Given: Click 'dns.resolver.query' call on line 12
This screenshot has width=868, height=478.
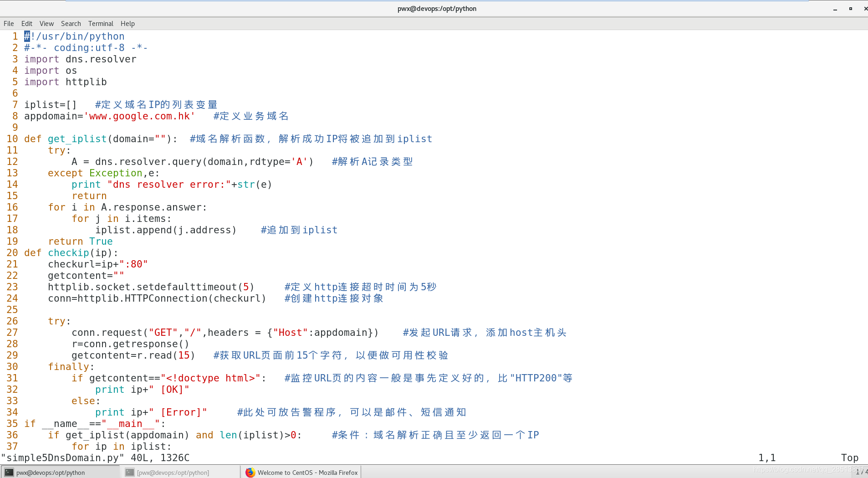Looking at the screenshot, I should [x=148, y=162].
